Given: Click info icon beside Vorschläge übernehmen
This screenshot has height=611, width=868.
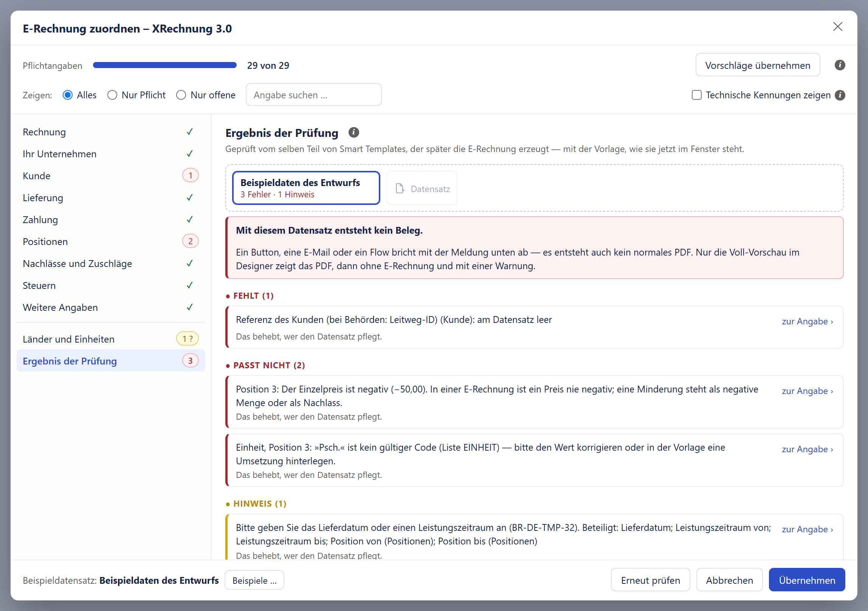Looking at the screenshot, I should coord(840,65).
